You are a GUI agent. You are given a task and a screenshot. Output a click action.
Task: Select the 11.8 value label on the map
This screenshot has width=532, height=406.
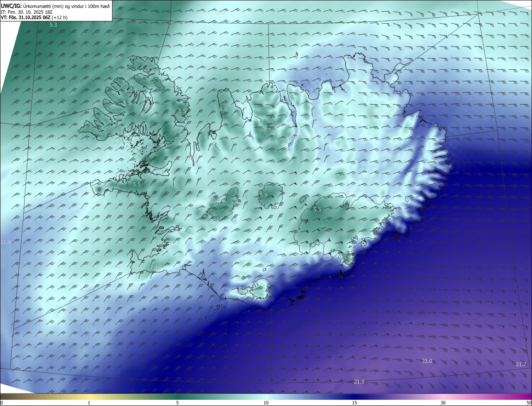6,242
